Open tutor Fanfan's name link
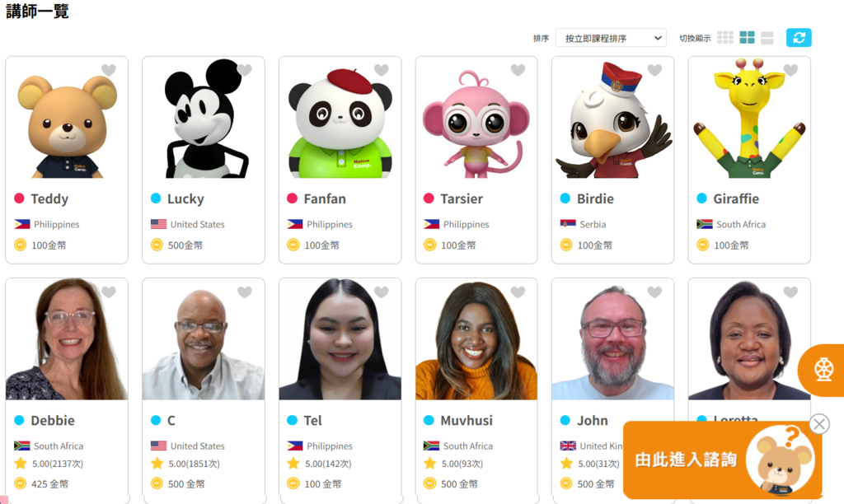Screen dimensions: 844x504 (325, 199)
